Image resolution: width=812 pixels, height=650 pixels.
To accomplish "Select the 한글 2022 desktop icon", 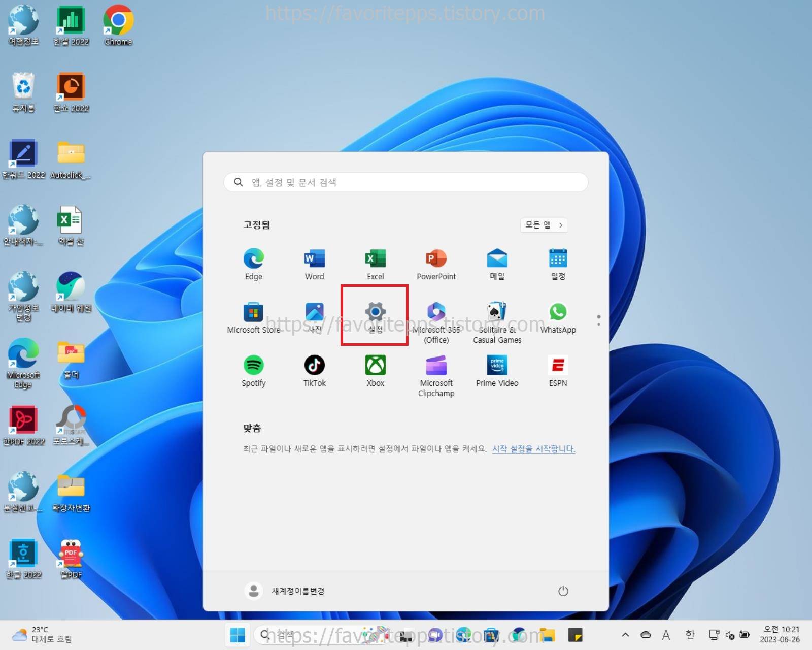I will coord(23,559).
